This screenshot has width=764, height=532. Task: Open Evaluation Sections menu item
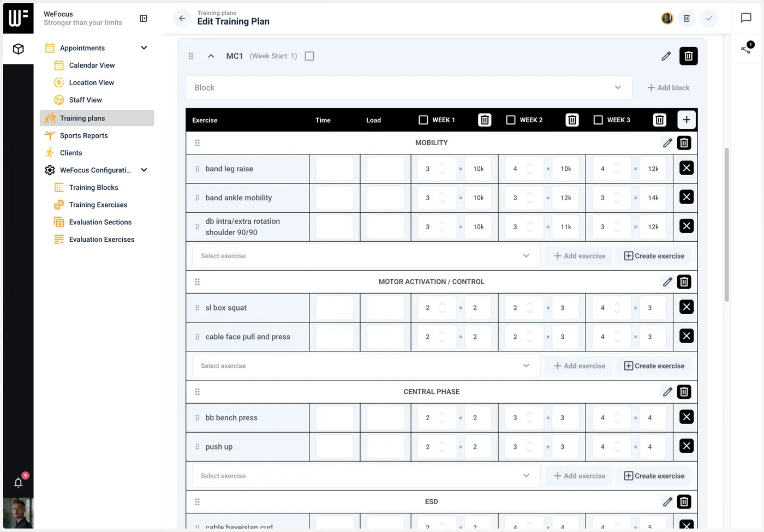coord(100,223)
